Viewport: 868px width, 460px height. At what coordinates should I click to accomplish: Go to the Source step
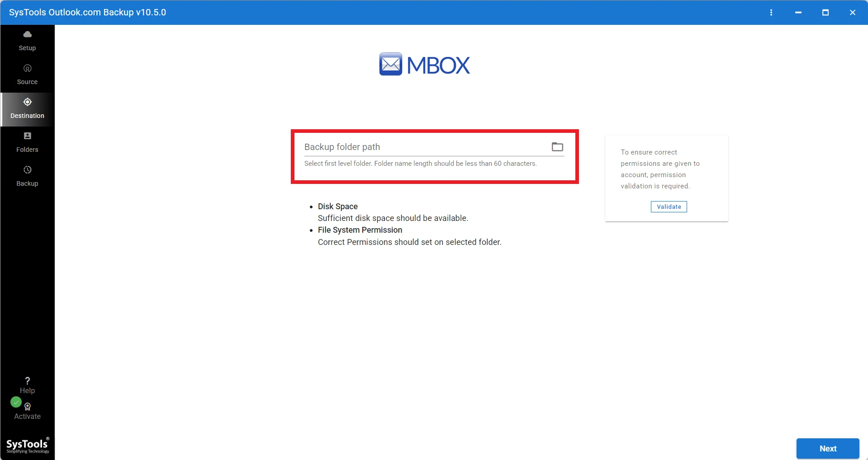pos(27,75)
